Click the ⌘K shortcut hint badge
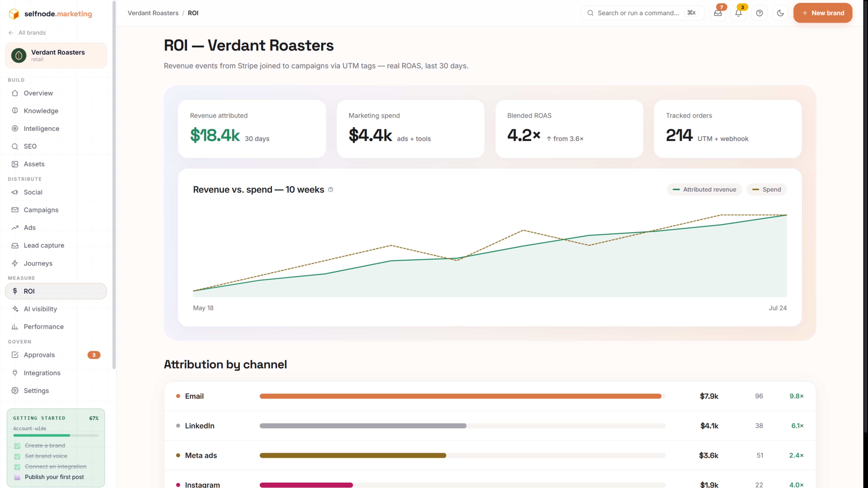Viewport: 868px width, 488px height. click(x=691, y=13)
